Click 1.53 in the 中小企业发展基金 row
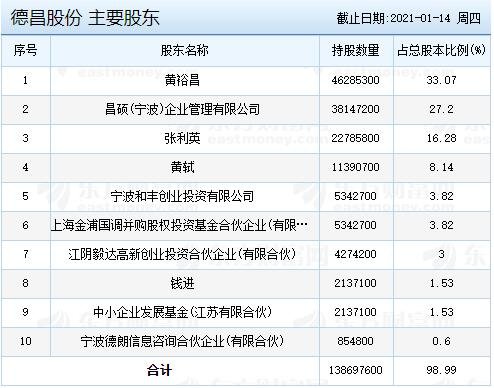Viewport: 494px width, 388px height. click(x=441, y=312)
